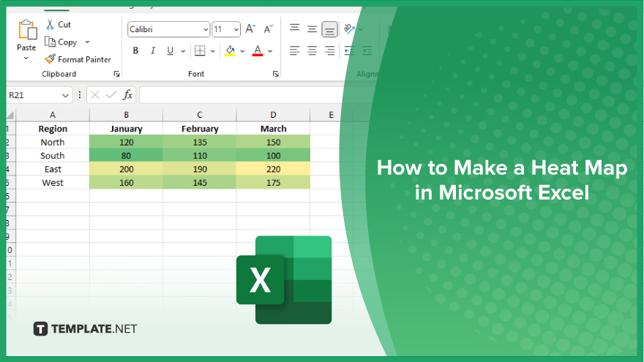Cut the selection with scissors icon
Screen dimensions: 644x362
tap(50, 24)
